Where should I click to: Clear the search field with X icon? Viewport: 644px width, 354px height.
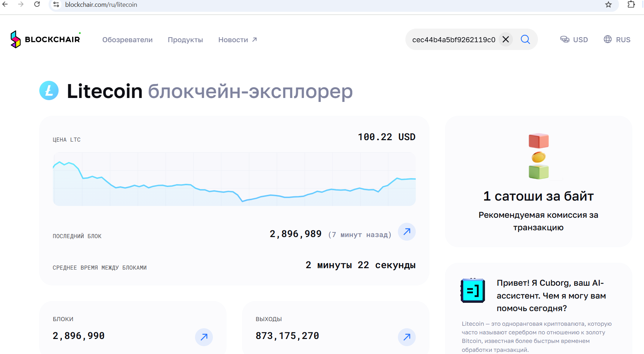(506, 39)
